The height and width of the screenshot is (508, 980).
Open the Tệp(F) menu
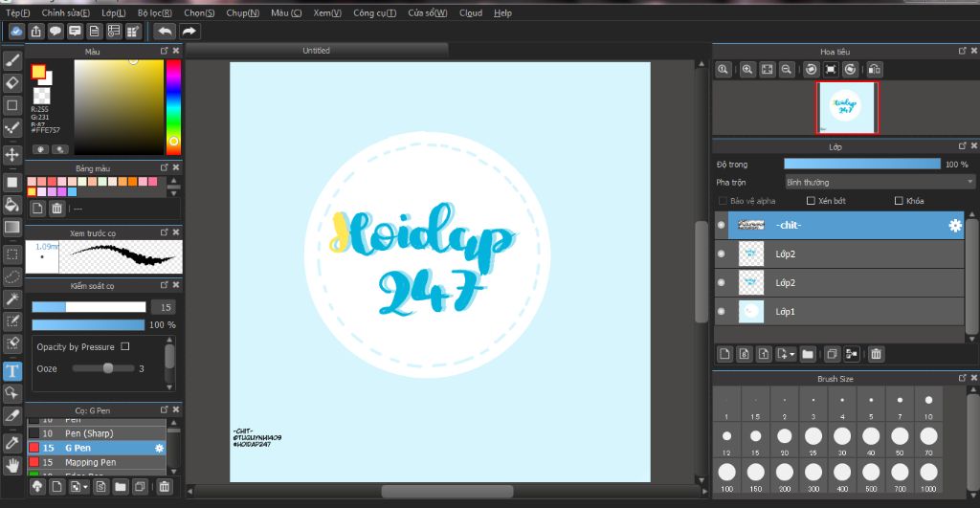[x=17, y=12]
